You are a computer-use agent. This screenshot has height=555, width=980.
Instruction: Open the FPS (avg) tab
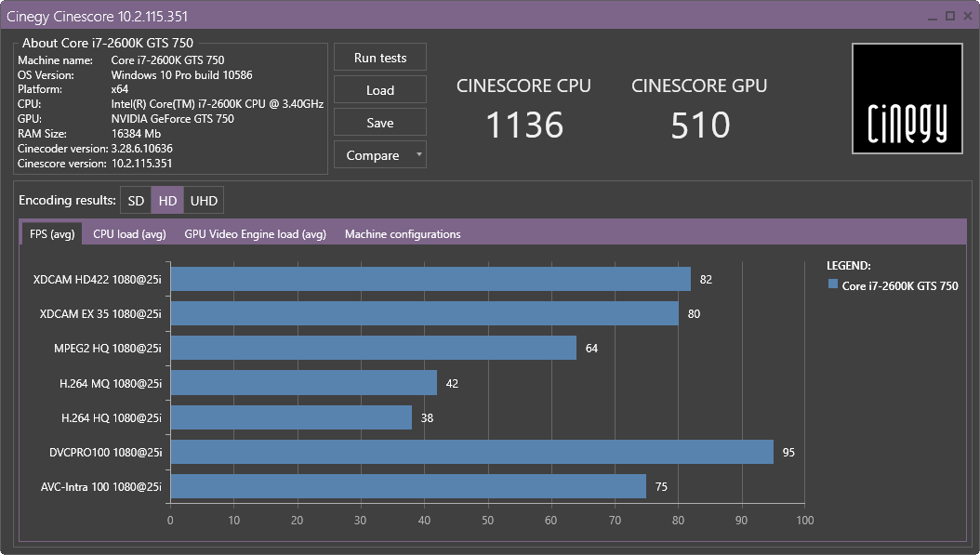[52, 233]
